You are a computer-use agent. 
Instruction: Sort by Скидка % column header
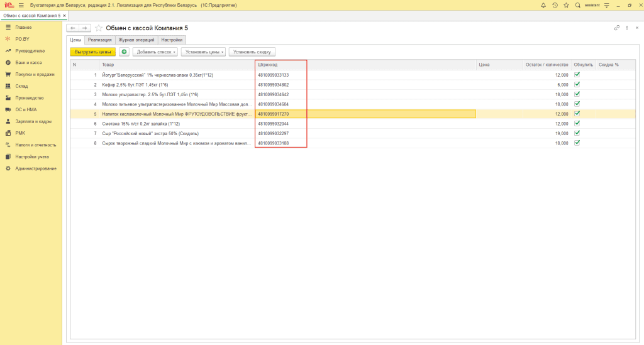[x=615, y=65]
